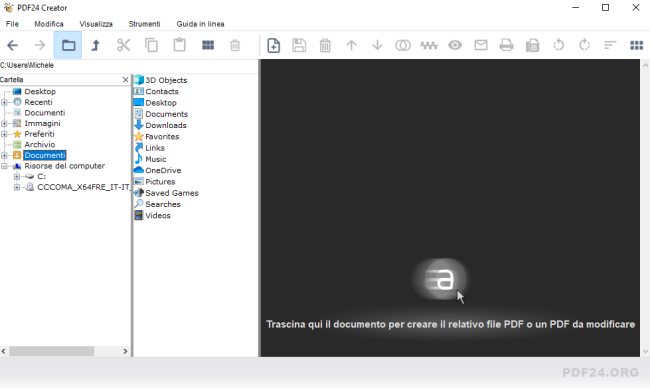Image resolution: width=650 pixels, height=388 pixels.
Task: Click the floppy disk save icon
Action: pyautogui.click(x=299, y=45)
